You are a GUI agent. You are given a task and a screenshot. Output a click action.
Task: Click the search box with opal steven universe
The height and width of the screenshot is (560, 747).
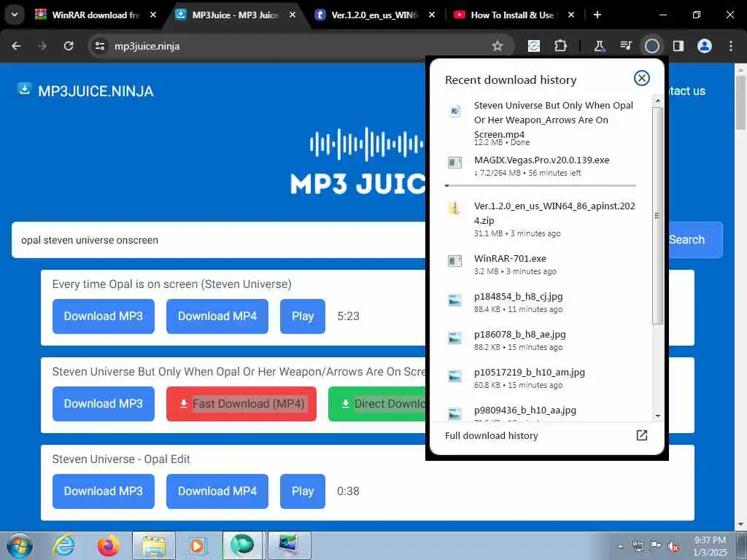(218, 239)
